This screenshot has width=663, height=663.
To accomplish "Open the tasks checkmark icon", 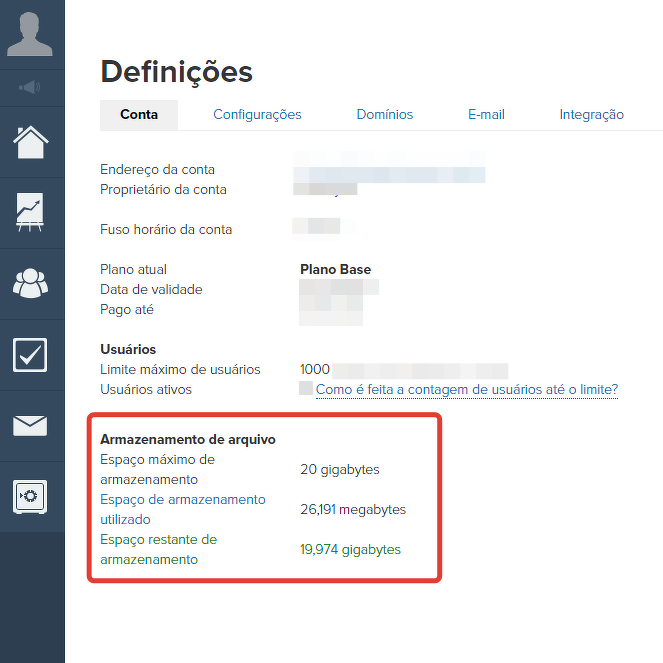I will click(x=30, y=354).
